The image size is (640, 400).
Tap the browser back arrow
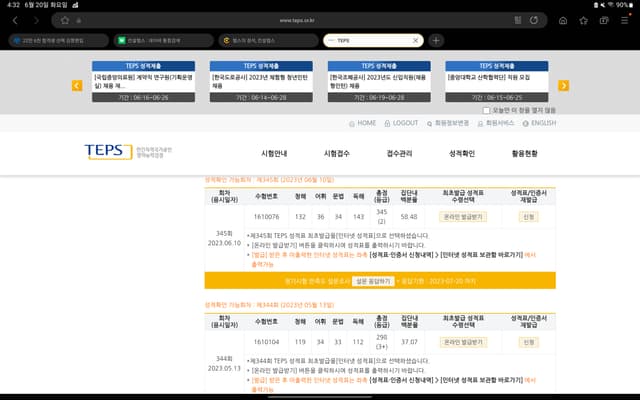coord(15,20)
